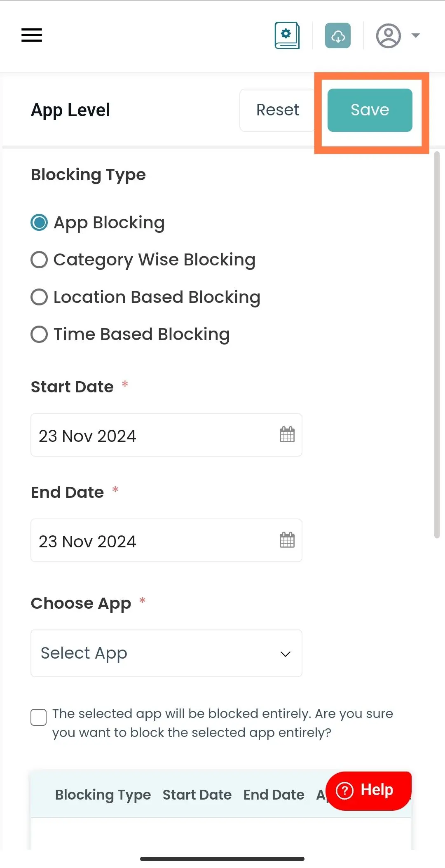Click the vertical scrollbar of the form

pyautogui.click(x=437, y=345)
